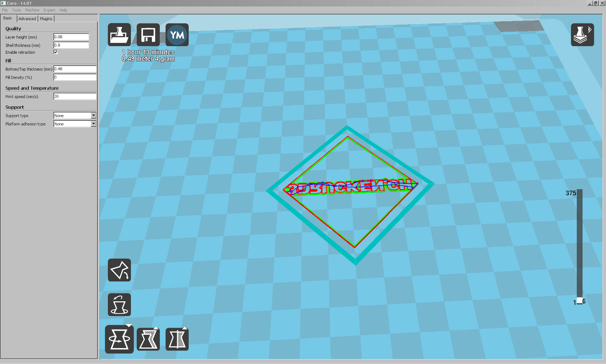Click the 'Speed and Temperature' heading
606x364 pixels.
click(x=32, y=88)
